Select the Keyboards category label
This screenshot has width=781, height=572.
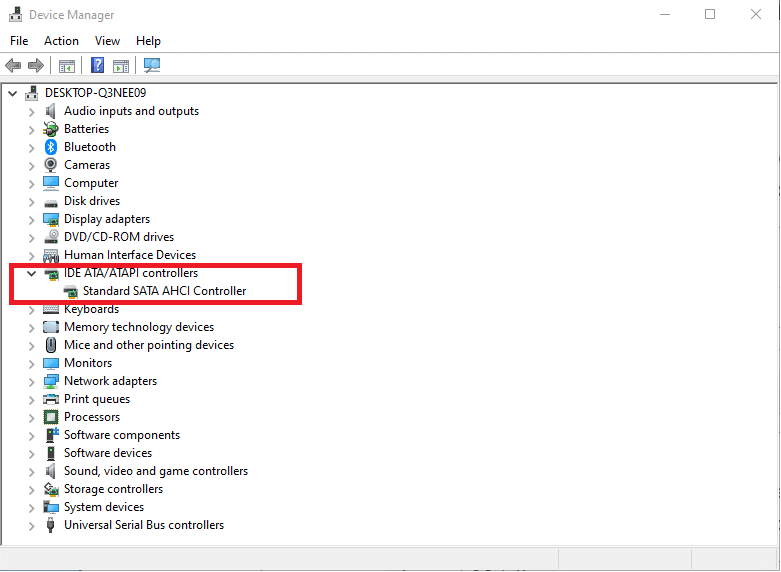(92, 309)
